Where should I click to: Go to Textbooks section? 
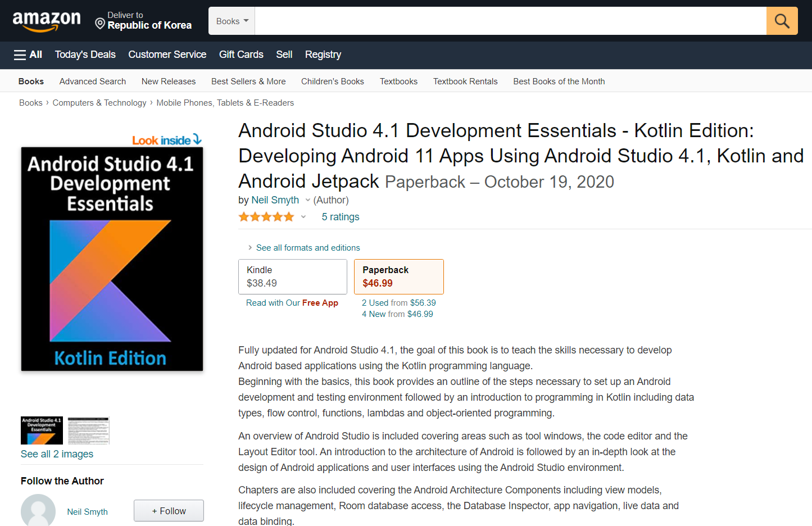398,81
